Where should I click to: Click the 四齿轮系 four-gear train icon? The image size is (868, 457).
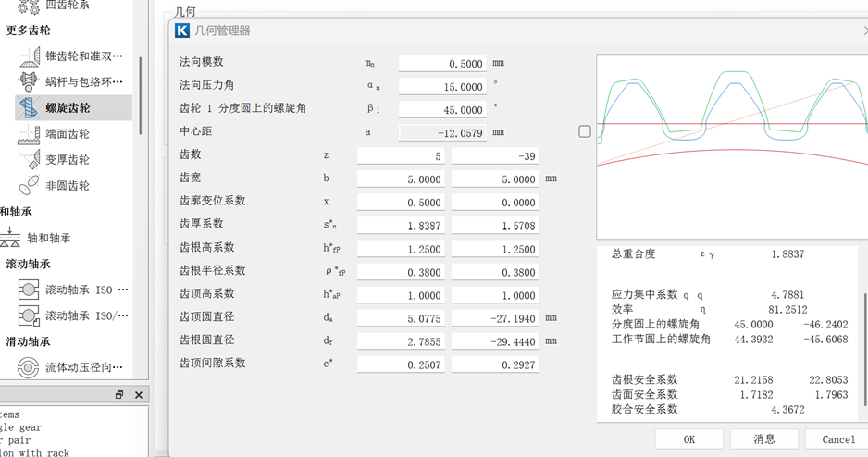(x=29, y=6)
